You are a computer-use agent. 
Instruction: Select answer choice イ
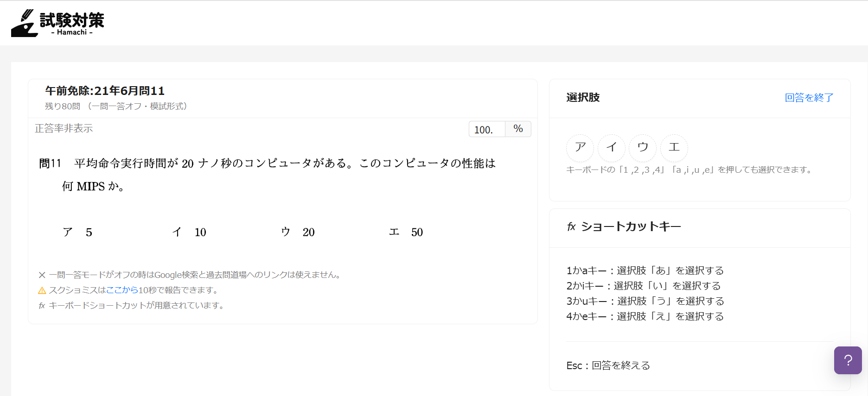(x=612, y=148)
